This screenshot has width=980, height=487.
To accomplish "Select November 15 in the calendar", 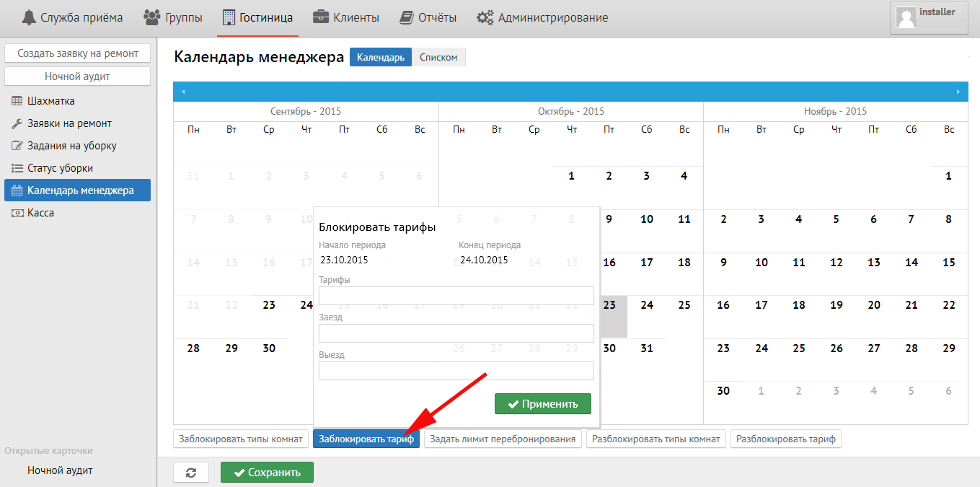I will pyautogui.click(x=949, y=263).
